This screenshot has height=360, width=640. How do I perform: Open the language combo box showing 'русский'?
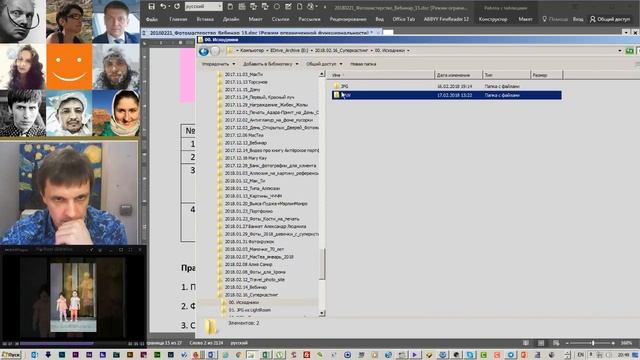tap(203, 7)
